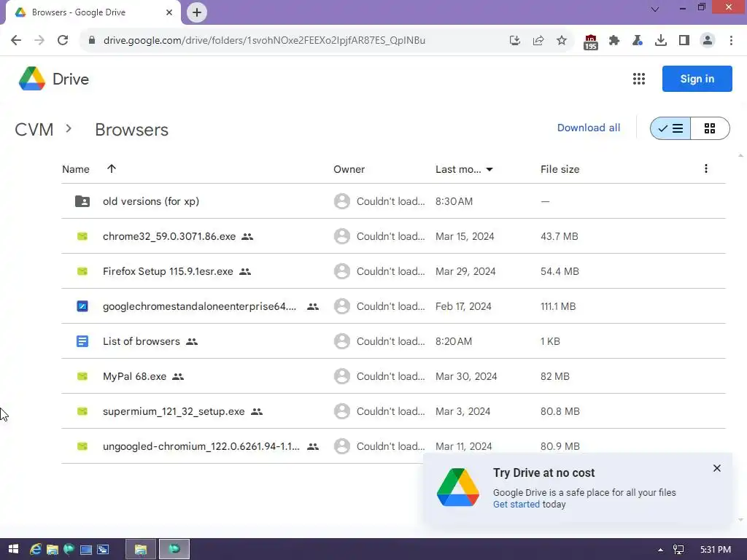Click owner avatar in Firefox Setup row
Screen dimensions: 747x560
(341, 271)
